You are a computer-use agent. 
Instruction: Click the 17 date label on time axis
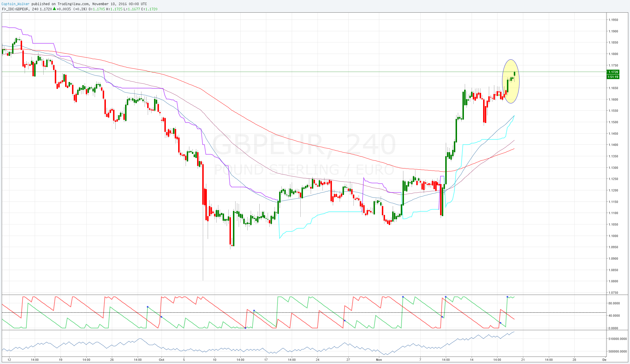[266, 360]
